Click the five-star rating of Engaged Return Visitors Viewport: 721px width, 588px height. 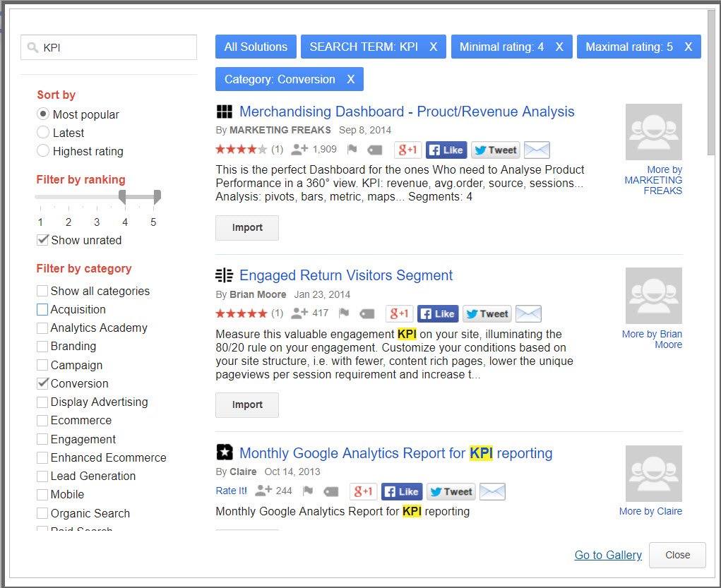pos(241,313)
